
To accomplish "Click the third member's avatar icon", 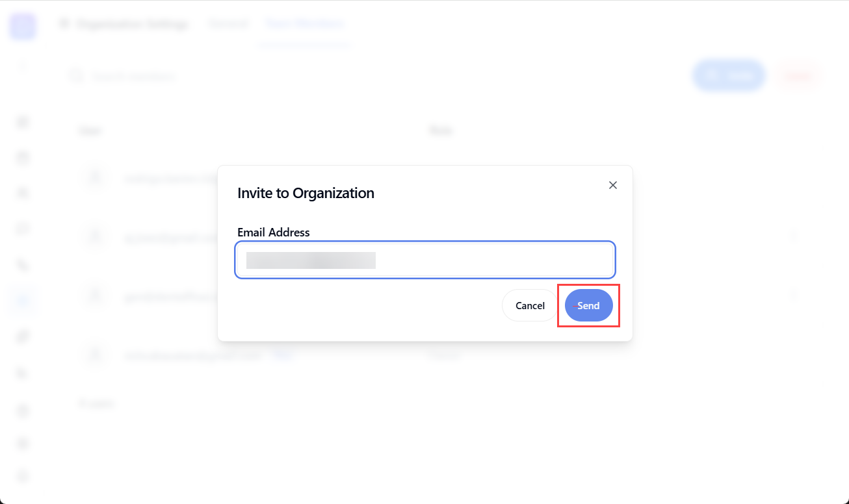I will [x=95, y=296].
